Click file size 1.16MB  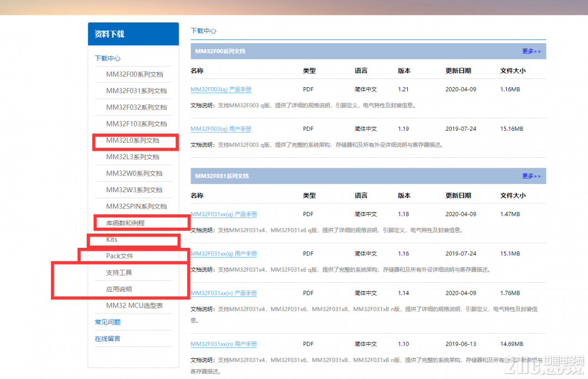pos(510,89)
